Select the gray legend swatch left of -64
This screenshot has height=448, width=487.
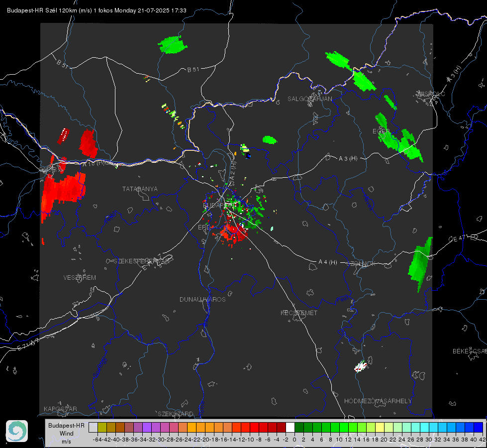pos(93,427)
